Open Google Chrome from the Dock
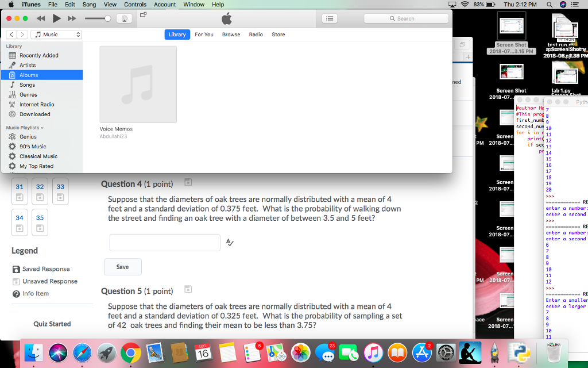This screenshot has height=368, width=588. (x=130, y=353)
